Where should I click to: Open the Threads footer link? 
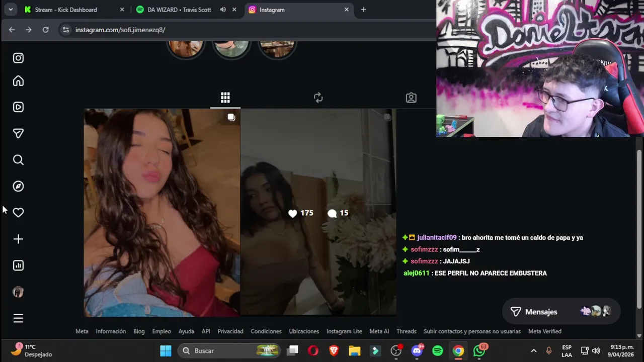[x=406, y=331]
